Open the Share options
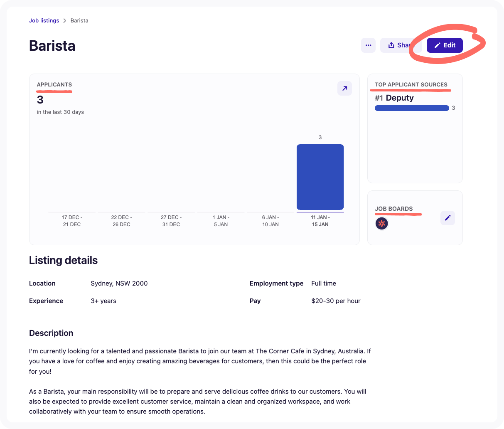Image resolution: width=504 pixels, height=429 pixels. pyautogui.click(x=401, y=45)
